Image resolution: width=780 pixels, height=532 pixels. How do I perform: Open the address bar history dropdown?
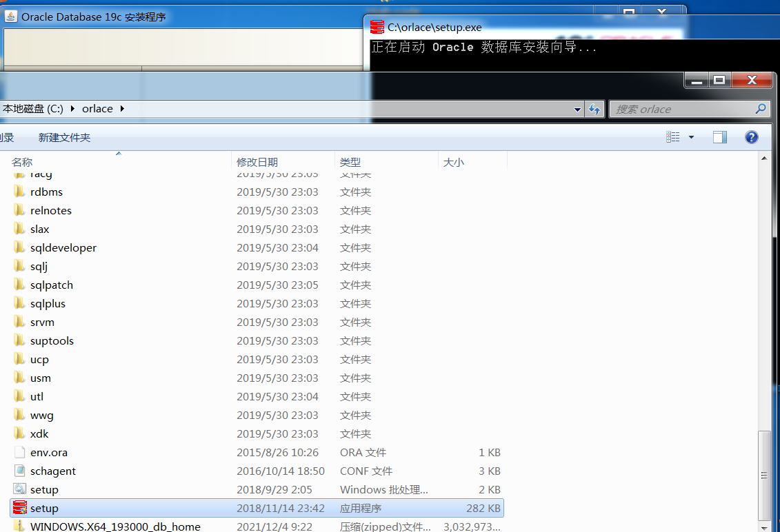(x=577, y=110)
